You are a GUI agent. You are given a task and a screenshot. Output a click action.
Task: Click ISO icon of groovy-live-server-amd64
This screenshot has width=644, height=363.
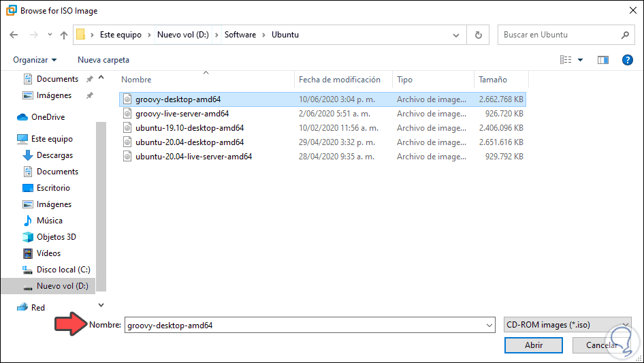click(128, 114)
